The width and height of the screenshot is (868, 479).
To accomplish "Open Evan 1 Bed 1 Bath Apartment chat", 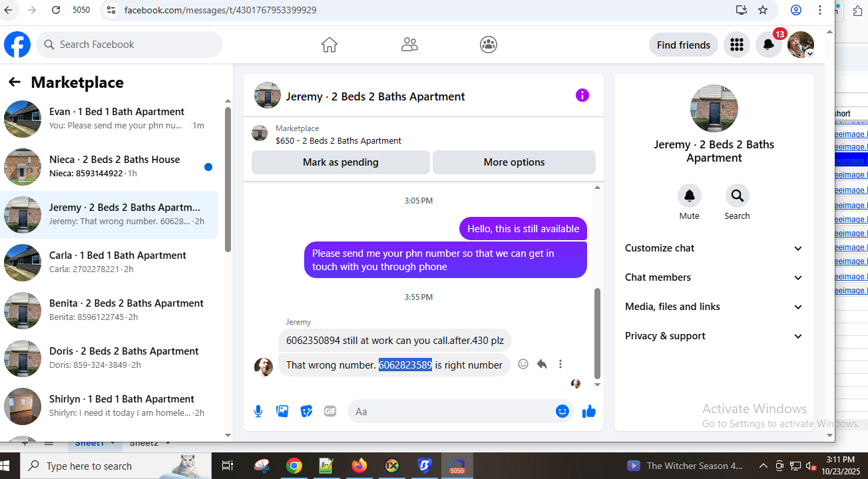I will tap(109, 118).
